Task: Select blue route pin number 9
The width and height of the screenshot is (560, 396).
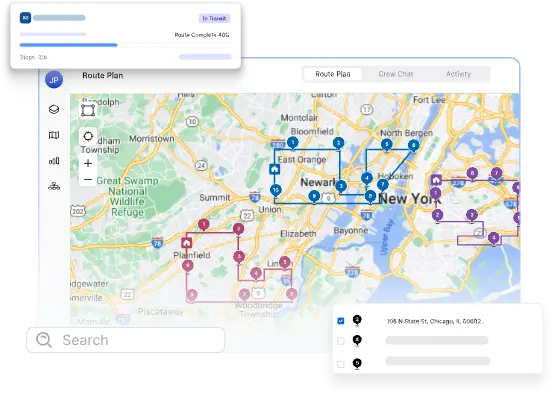Action: click(314, 196)
